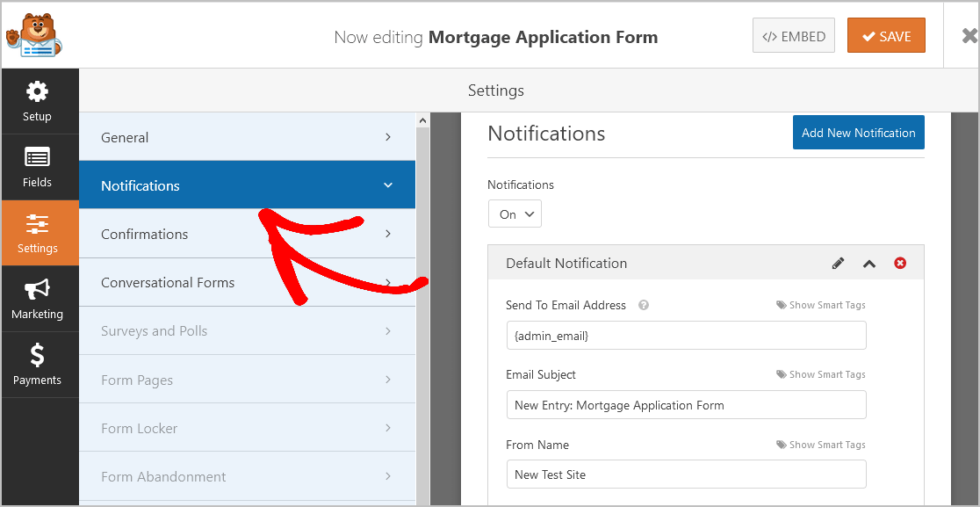This screenshot has height=507, width=980.
Task: Click the Send To Email Address field
Action: tap(686, 336)
